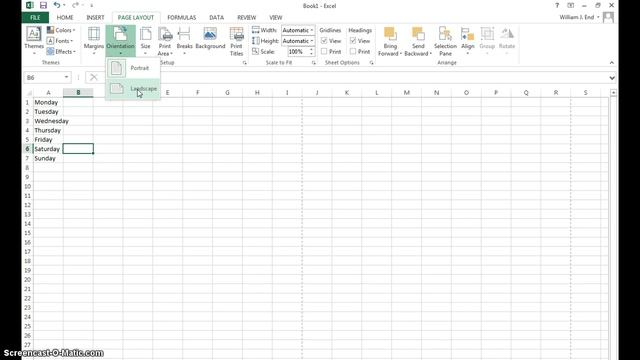Expand the formula bar chevron
640x360 pixels.
[612, 78]
